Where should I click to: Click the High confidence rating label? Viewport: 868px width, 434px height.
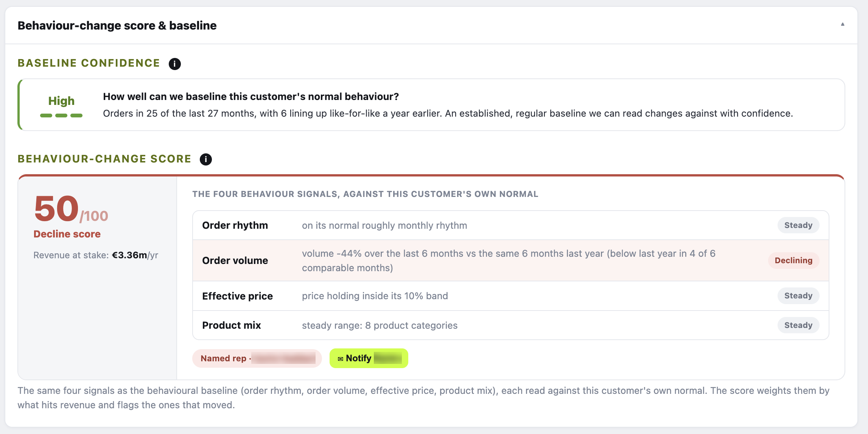[x=61, y=101]
